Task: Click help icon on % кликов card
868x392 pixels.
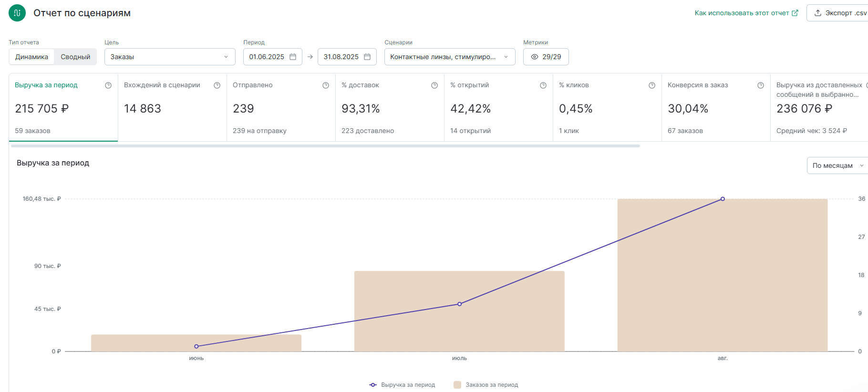Action: (652, 85)
